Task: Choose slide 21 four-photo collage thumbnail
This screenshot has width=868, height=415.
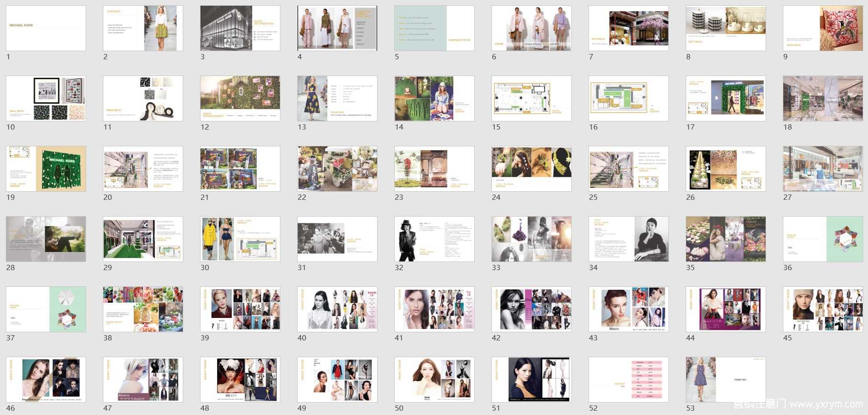Action: pyautogui.click(x=240, y=169)
